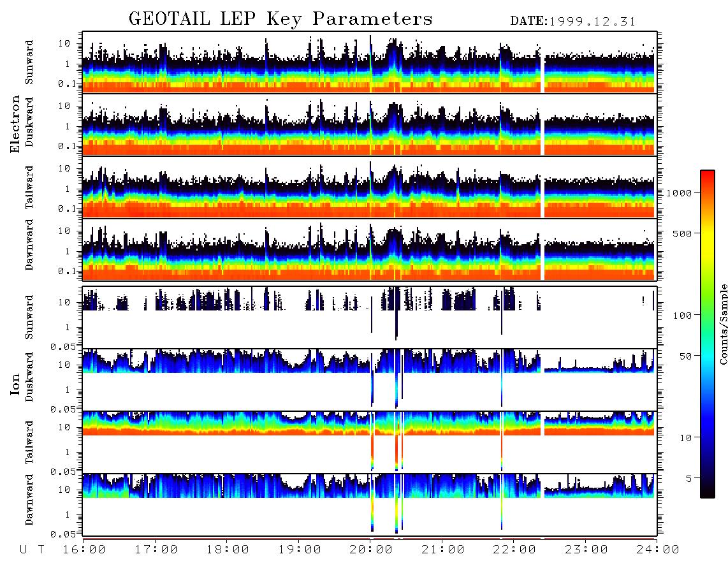This screenshot has width=728, height=561.
Task: Select the Electron Duskward axis label
Action: (29, 122)
